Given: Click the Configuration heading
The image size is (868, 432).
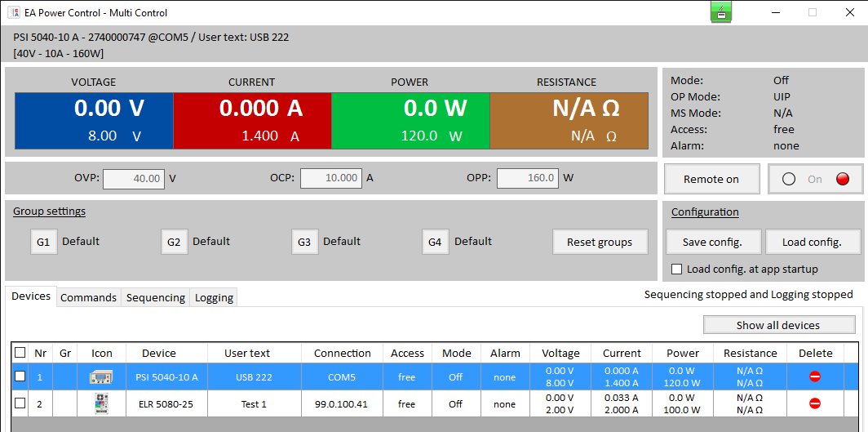Looking at the screenshot, I should (x=705, y=212).
